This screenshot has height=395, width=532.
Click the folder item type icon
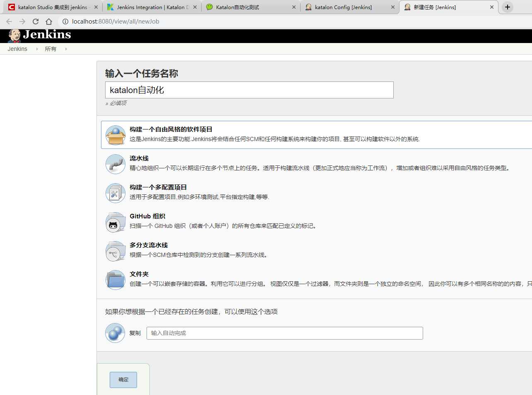[x=116, y=280]
